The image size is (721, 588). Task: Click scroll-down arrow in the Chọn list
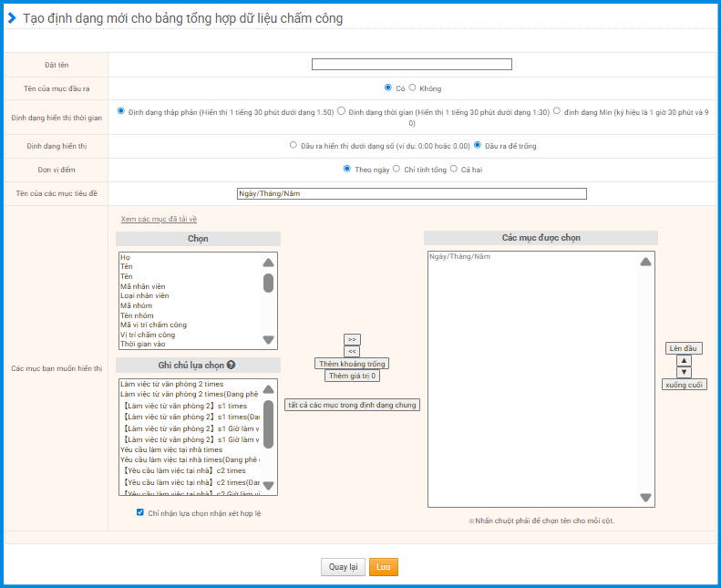[x=268, y=340]
